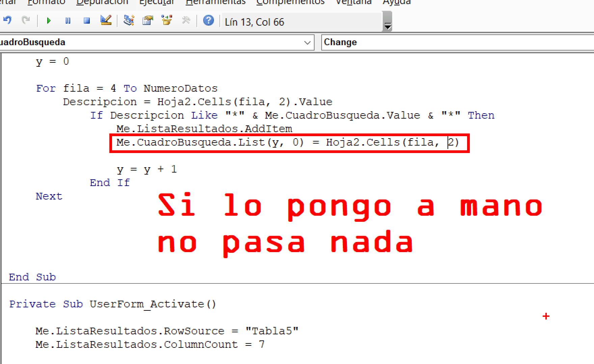This screenshot has height=364, width=594.
Task: Click the 'End Sub' line
Action: tap(32, 277)
